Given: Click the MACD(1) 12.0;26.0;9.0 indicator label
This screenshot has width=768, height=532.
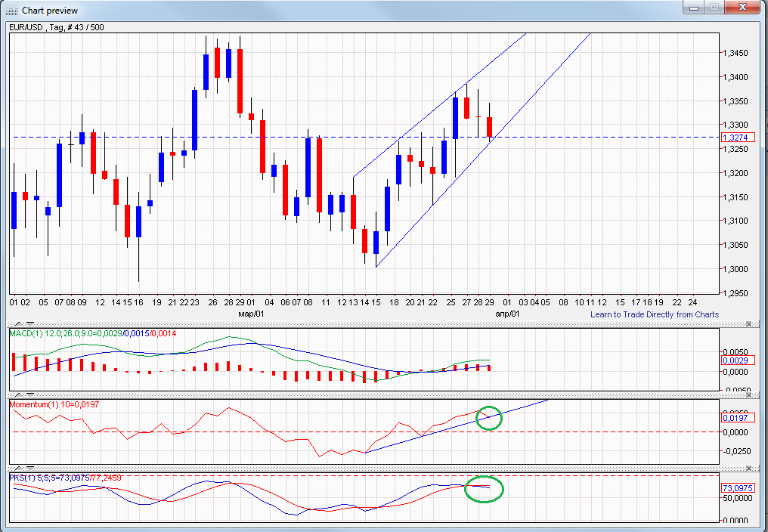Looking at the screenshot, I should (x=93, y=333).
